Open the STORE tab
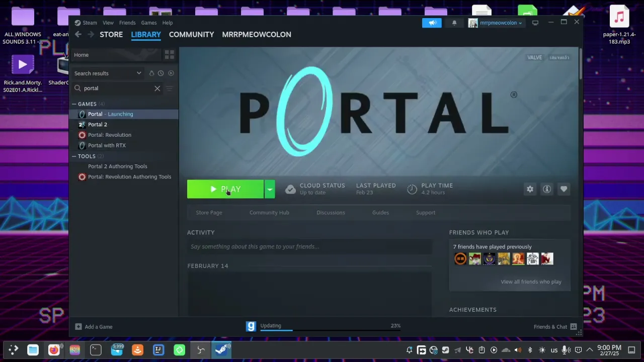This screenshot has height=362, width=644. coord(111,34)
